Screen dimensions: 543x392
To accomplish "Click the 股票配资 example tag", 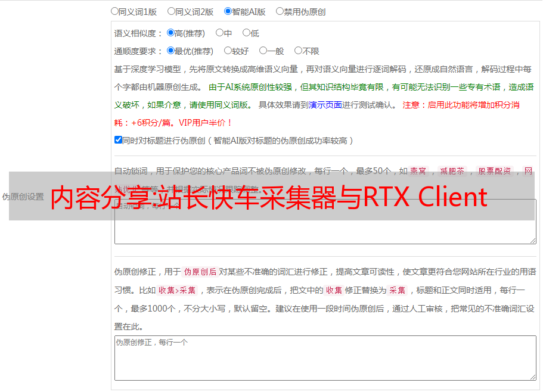I will point(495,171).
